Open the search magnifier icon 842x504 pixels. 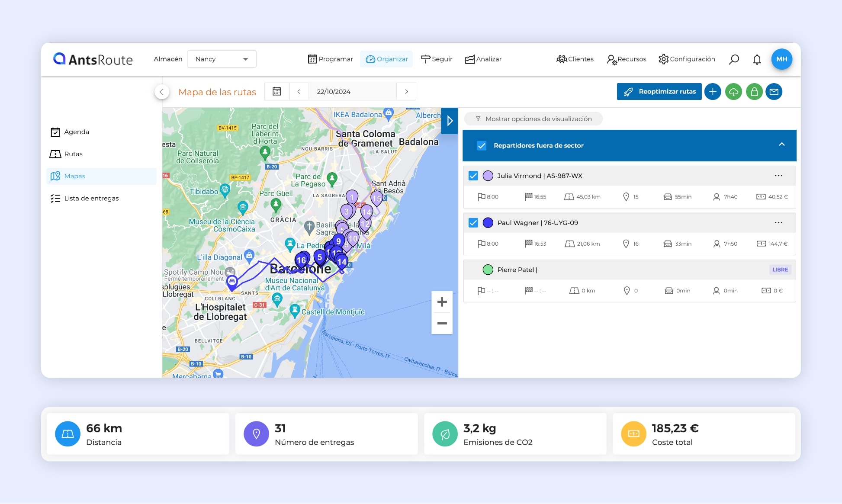coord(734,59)
